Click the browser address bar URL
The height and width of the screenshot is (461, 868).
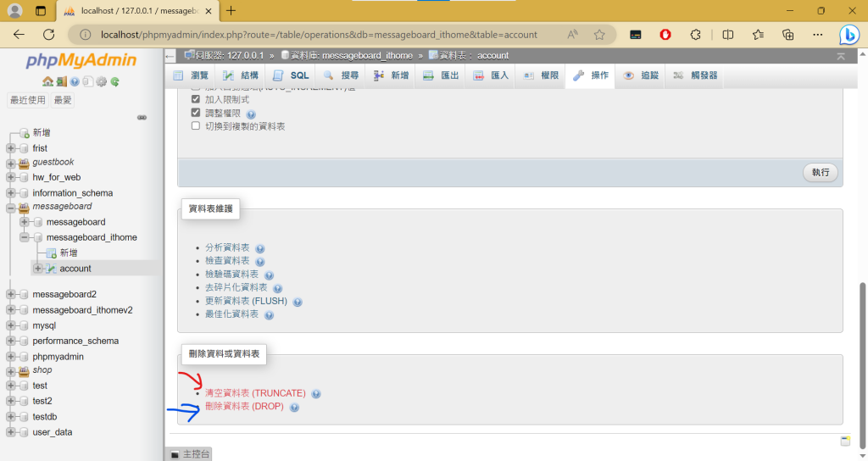(319, 35)
